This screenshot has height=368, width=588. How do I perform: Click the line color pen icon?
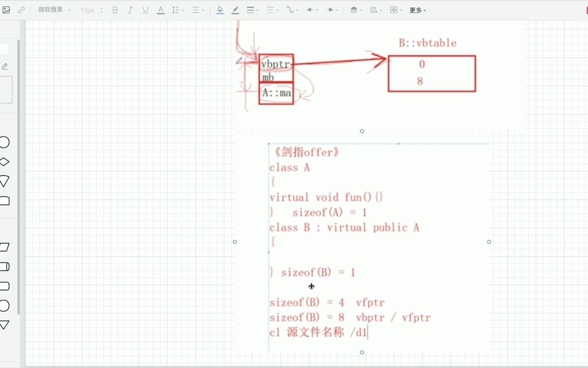click(235, 10)
